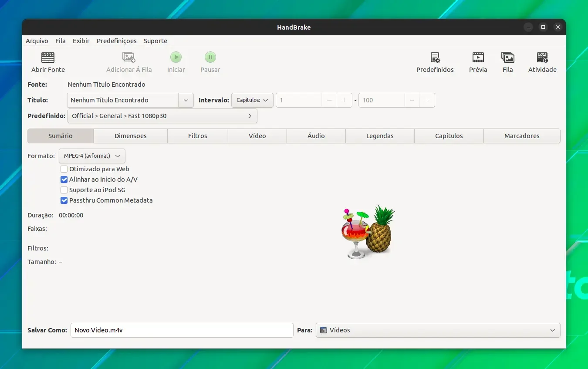
Task: Click the start chapter field showing 1
Action: click(299, 100)
